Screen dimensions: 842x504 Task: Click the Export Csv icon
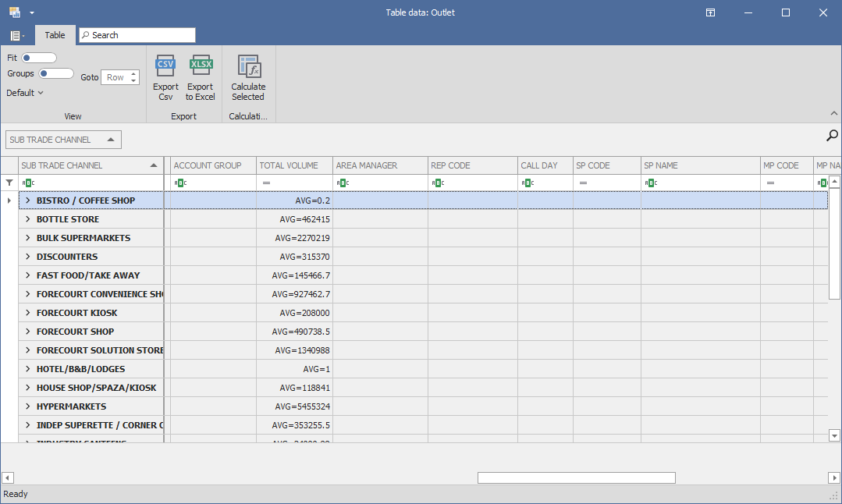165,66
